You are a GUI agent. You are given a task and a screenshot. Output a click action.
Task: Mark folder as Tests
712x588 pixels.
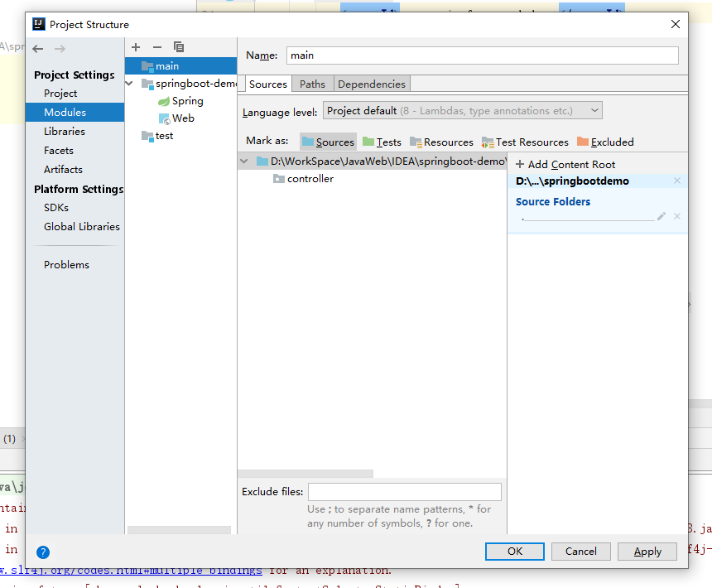point(382,142)
